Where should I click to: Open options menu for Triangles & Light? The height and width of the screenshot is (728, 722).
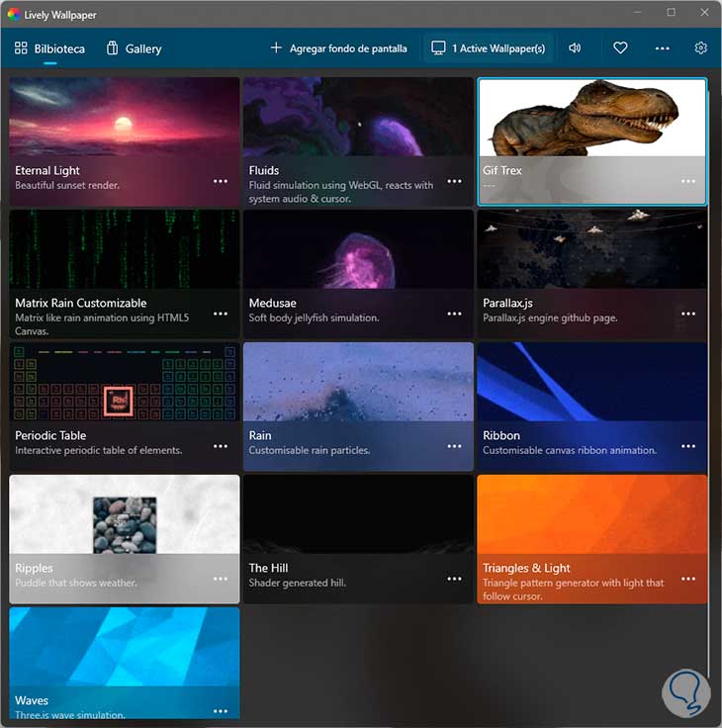688,579
